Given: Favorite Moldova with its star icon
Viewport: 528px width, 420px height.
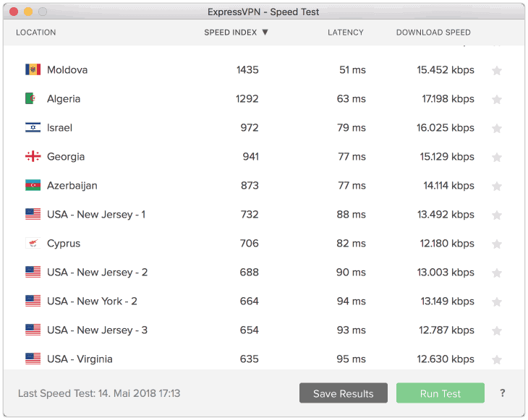Looking at the screenshot, I should click(x=497, y=70).
